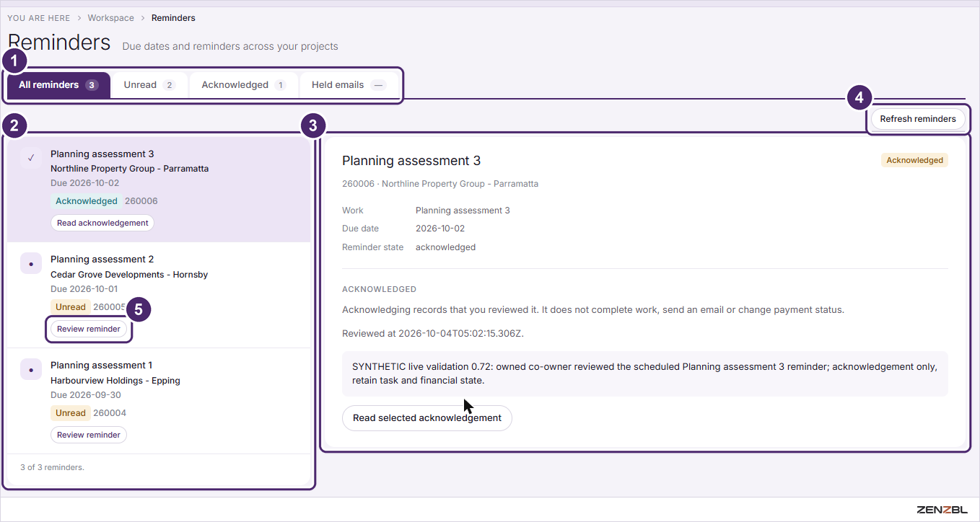Viewport: 980px width, 522px height.
Task: Show the Held emails tab
Action: point(349,85)
